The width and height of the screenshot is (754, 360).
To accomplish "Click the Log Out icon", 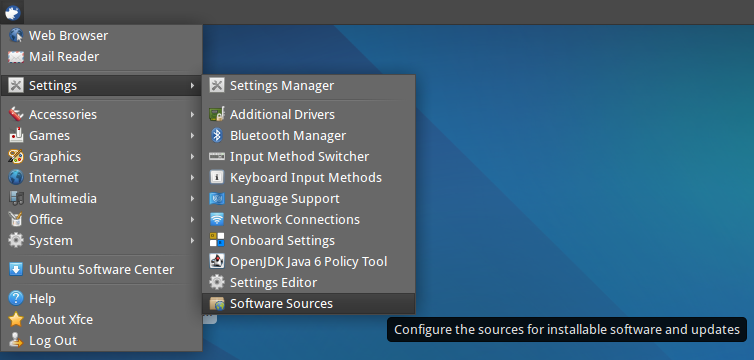I will click(16, 340).
